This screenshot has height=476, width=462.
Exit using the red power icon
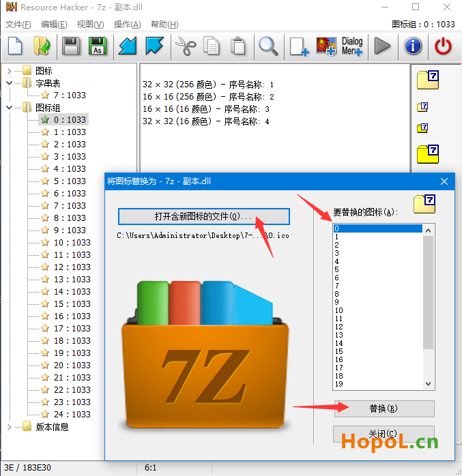443,46
